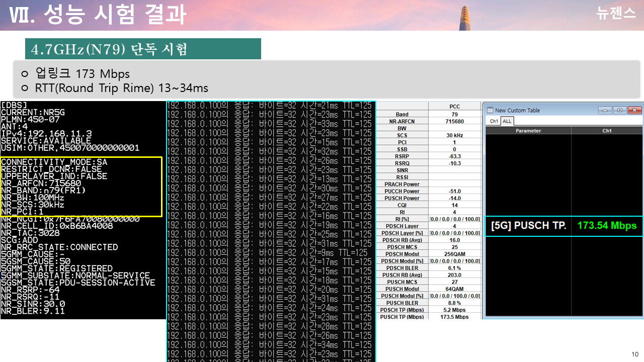Select the PCC column header cell
644x362 pixels.
pyautogui.click(x=454, y=106)
